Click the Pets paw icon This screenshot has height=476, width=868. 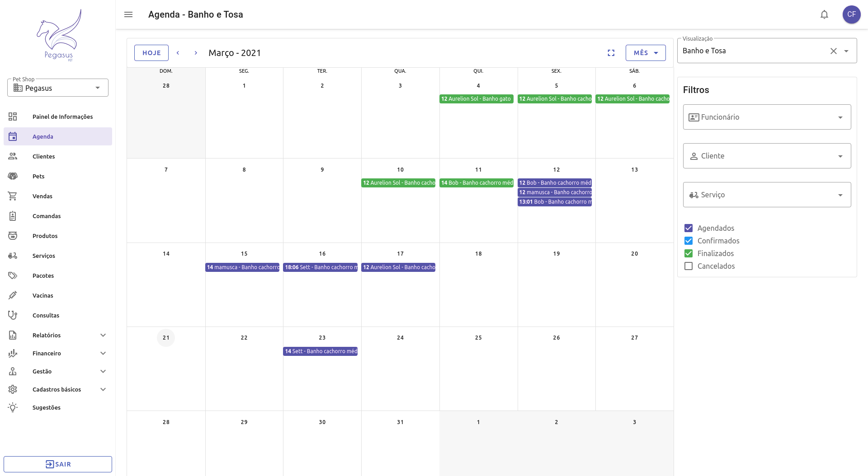click(x=13, y=176)
